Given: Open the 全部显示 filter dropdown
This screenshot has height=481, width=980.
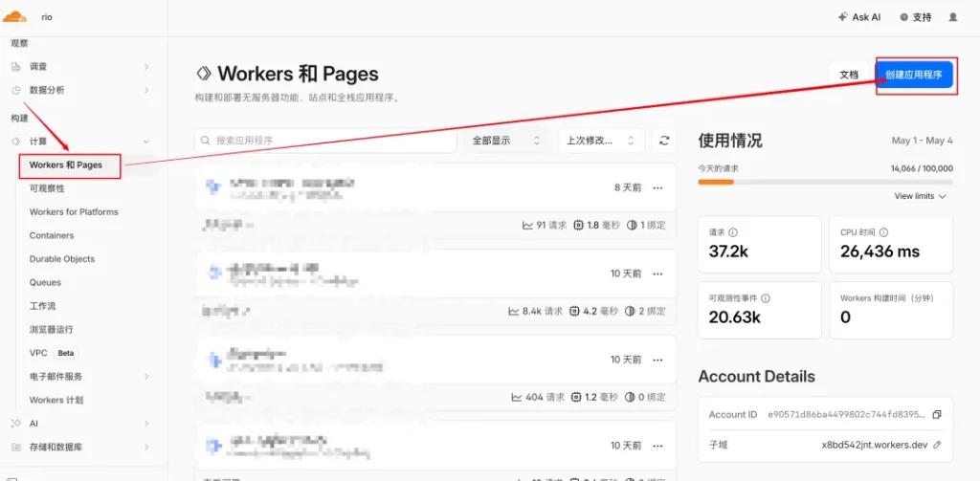Looking at the screenshot, I should coord(507,141).
